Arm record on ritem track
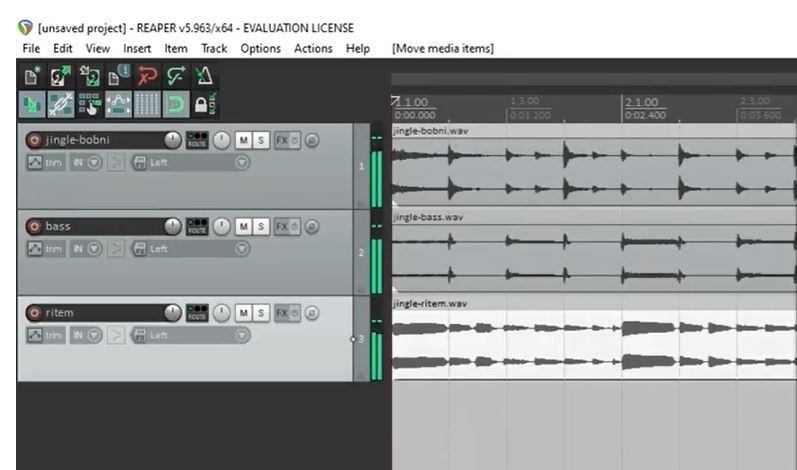Screen dimensions: 797x470 pyautogui.click(x=34, y=313)
